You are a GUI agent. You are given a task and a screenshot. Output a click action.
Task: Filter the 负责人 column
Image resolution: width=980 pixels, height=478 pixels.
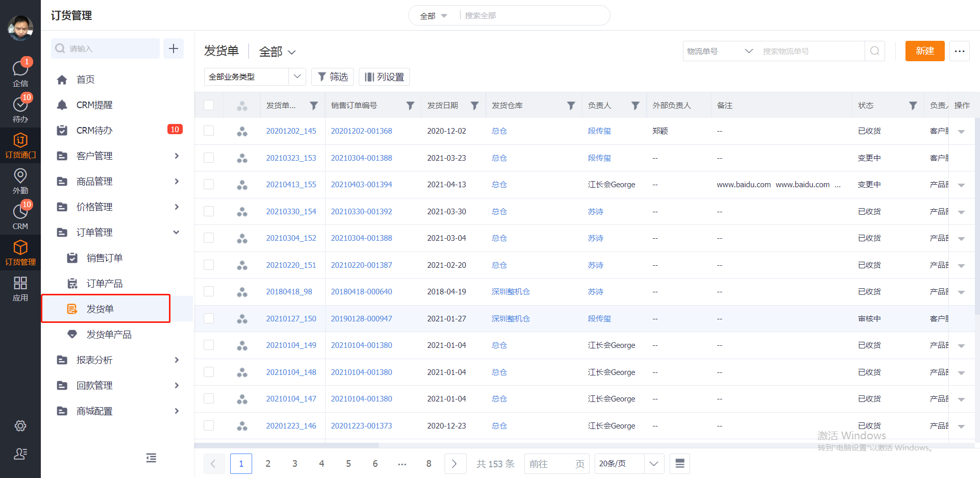point(635,106)
